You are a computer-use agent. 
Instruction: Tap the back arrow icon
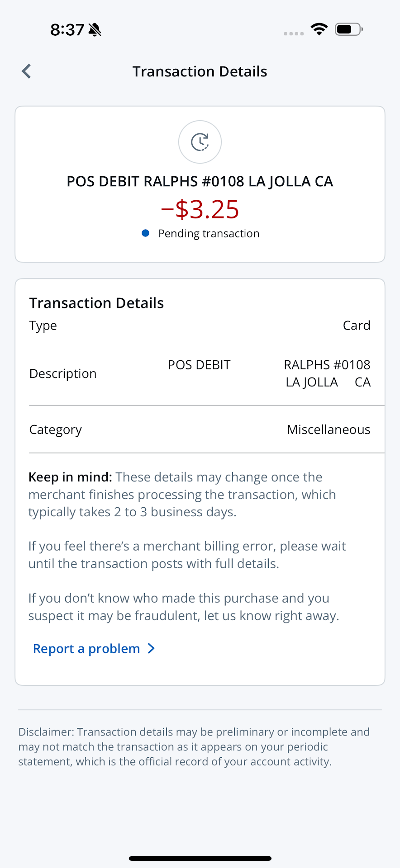(x=27, y=71)
